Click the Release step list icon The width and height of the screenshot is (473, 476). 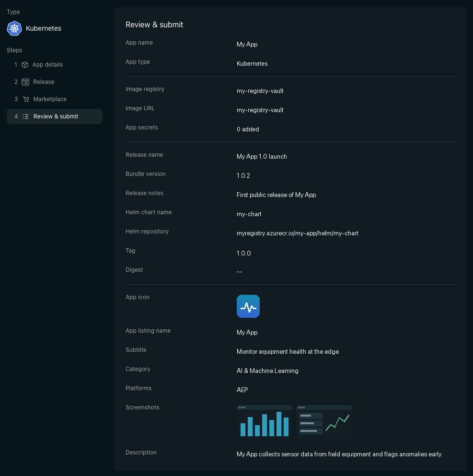click(x=25, y=82)
